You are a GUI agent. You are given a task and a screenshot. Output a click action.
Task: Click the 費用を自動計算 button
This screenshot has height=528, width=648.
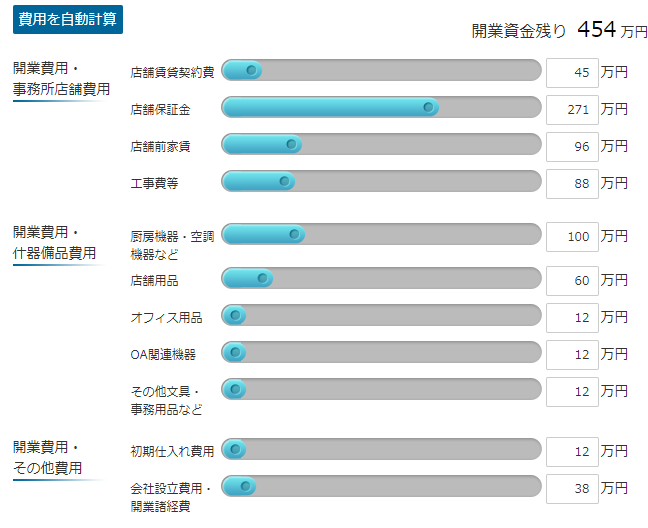[x=68, y=19]
